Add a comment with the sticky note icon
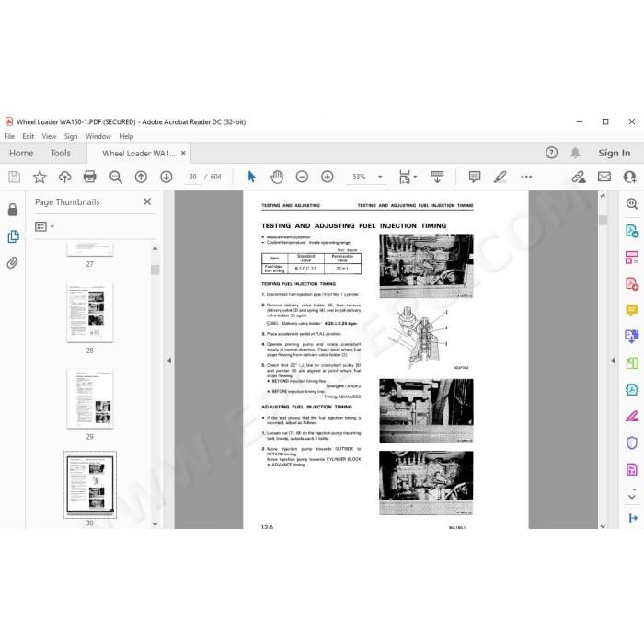 point(475,177)
